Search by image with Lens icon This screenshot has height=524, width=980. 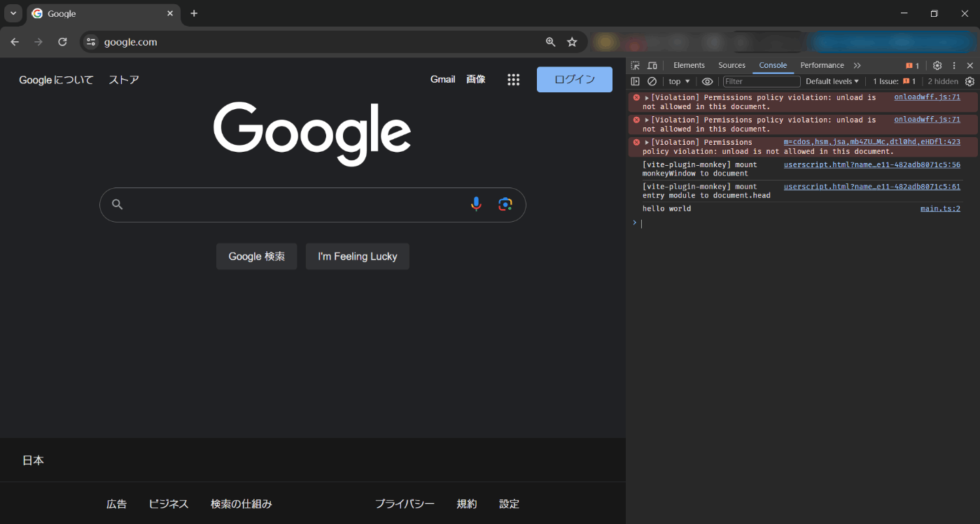coord(505,204)
